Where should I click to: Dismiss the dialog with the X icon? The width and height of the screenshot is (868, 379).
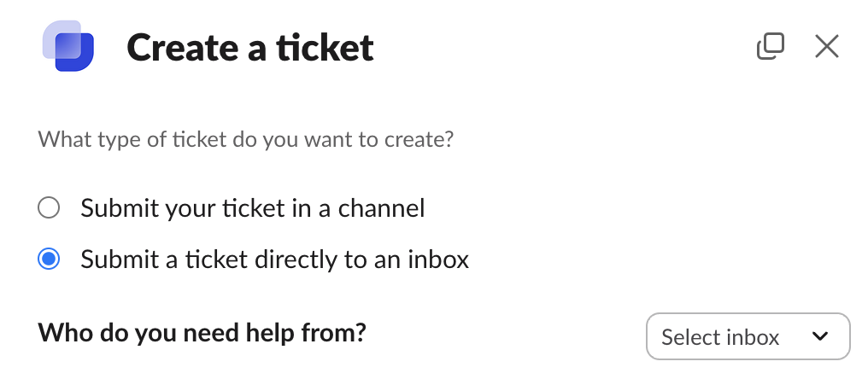826,46
